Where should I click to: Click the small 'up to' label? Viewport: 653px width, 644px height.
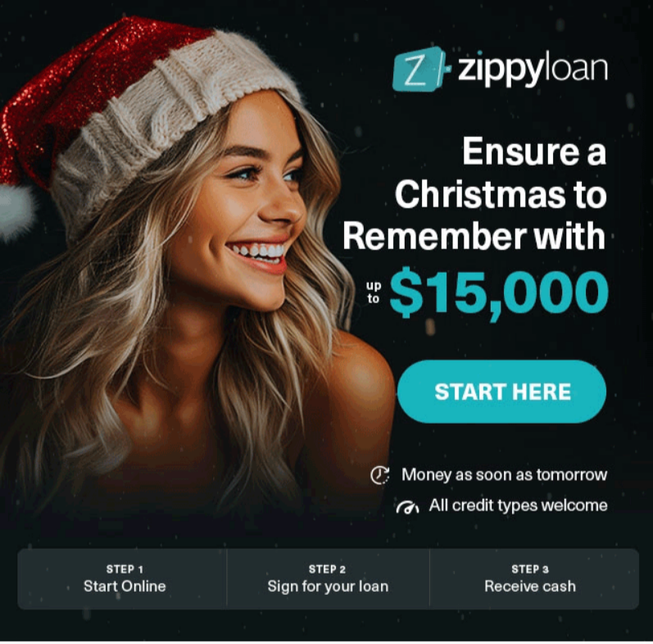374,293
